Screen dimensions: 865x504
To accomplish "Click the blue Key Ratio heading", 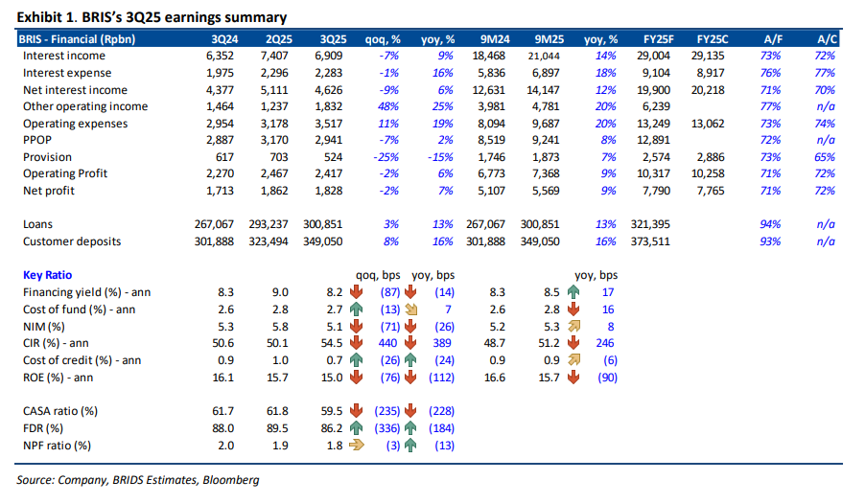I will click(47, 275).
